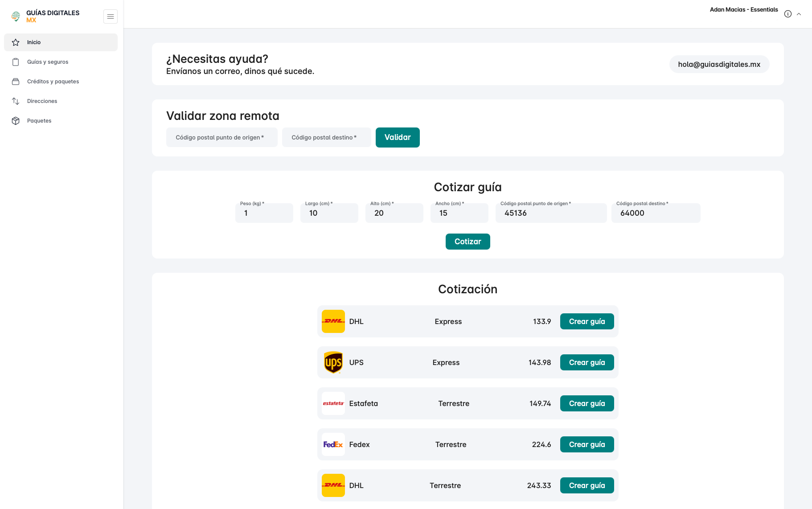Click the UPS shield logo
The height and width of the screenshot is (509, 812).
(333, 362)
